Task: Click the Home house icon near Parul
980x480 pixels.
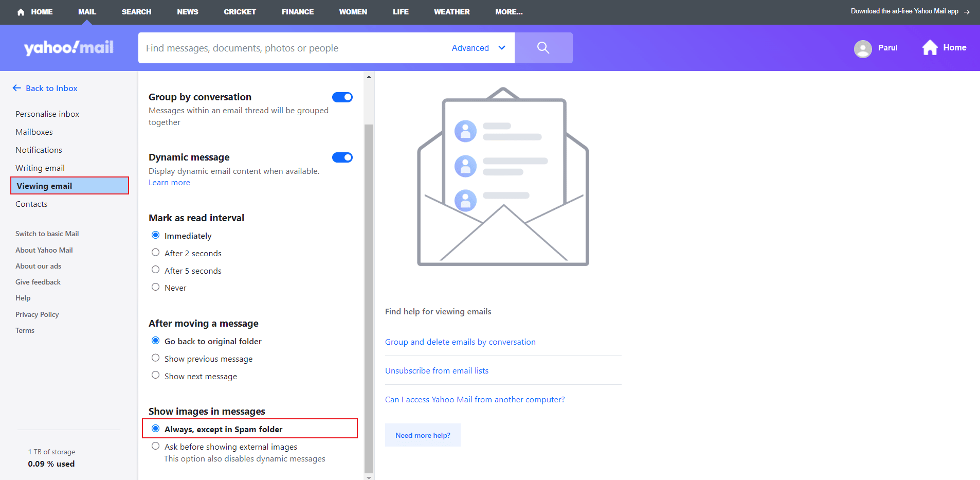Action: pyautogui.click(x=930, y=47)
